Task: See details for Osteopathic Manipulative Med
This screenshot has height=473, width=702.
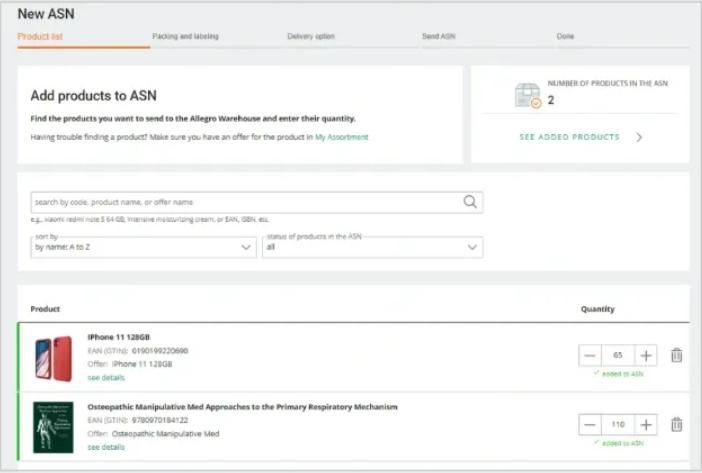Action: [x=106, y=447]
